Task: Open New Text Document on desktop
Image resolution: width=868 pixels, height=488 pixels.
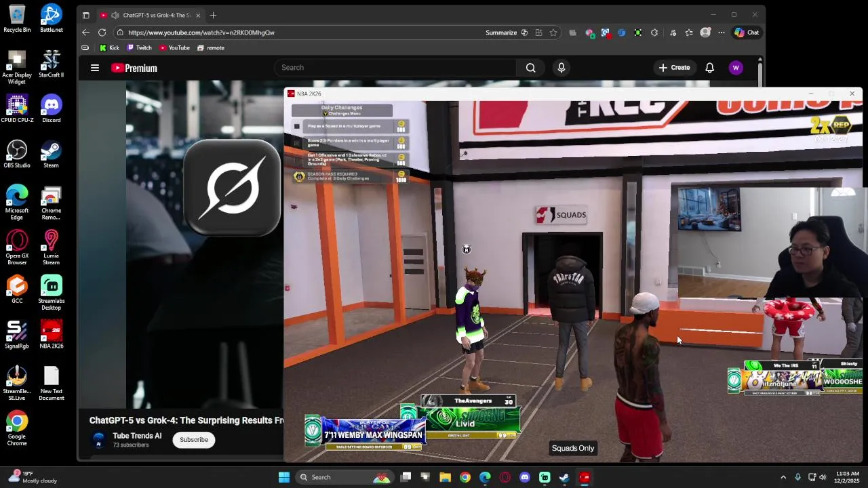Action: point(51,383)
